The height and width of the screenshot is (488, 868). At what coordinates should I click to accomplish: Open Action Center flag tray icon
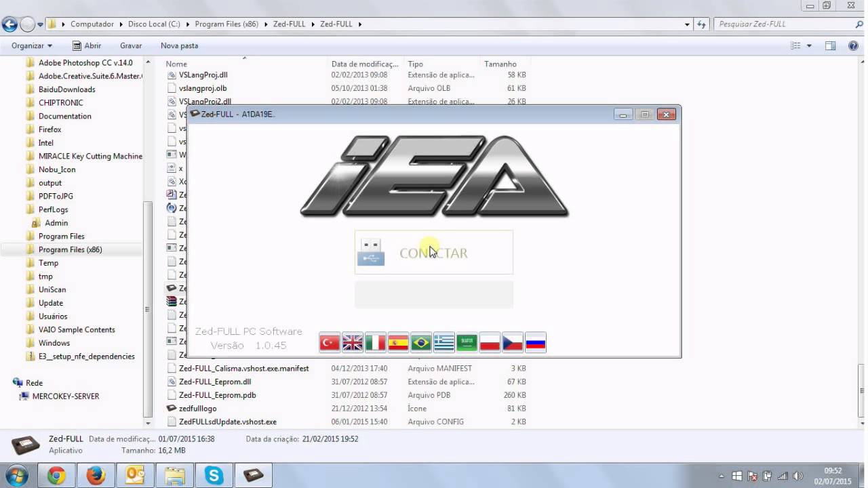[x=752, y=476]
